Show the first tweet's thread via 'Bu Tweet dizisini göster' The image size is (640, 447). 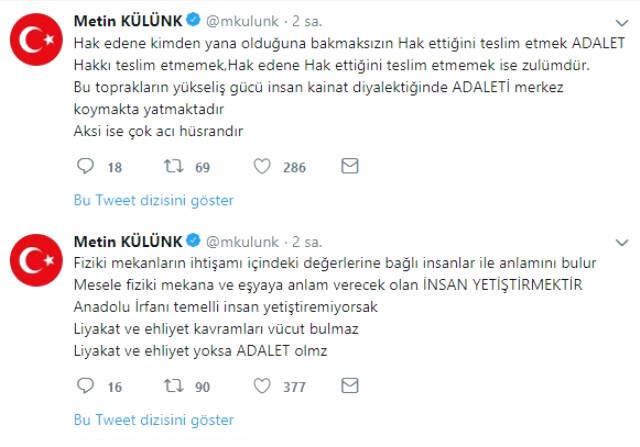[x=153, y=200]
